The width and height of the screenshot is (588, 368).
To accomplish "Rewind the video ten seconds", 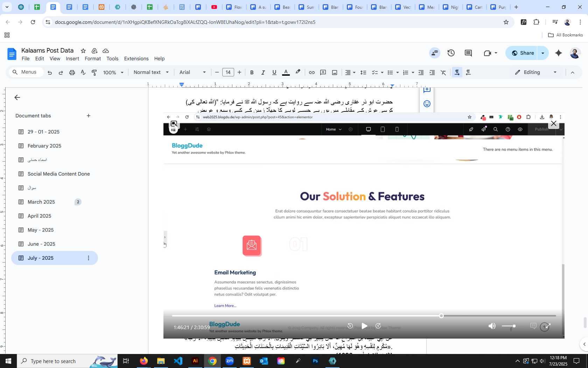I will point(350,326).
